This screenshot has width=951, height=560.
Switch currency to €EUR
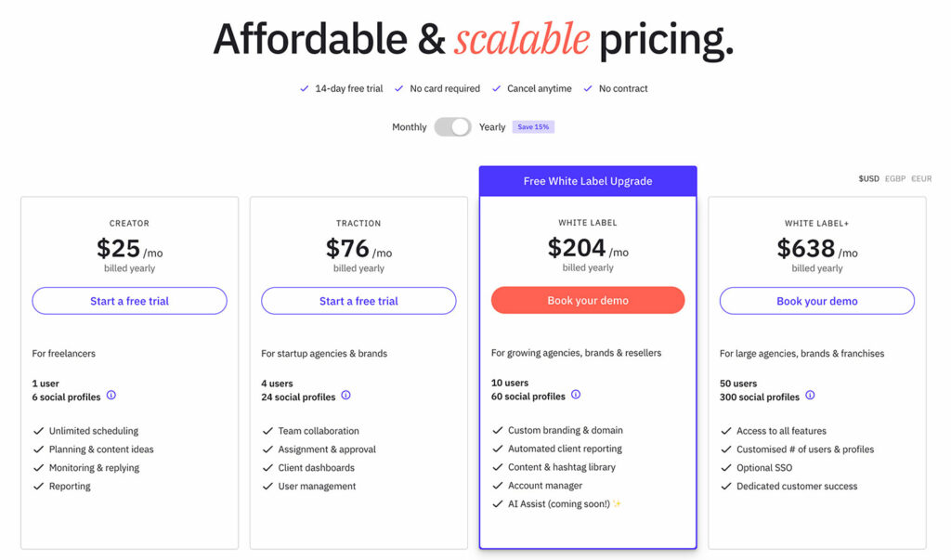tap(921, 178)
